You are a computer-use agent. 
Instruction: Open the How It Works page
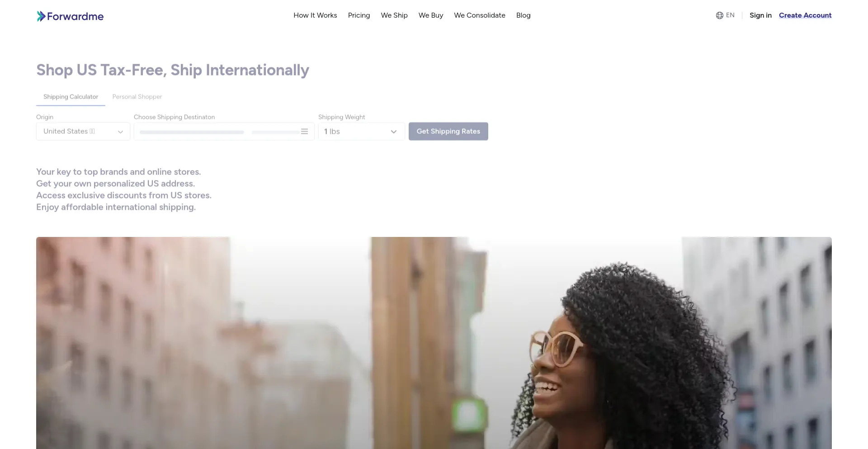point(315,15)
